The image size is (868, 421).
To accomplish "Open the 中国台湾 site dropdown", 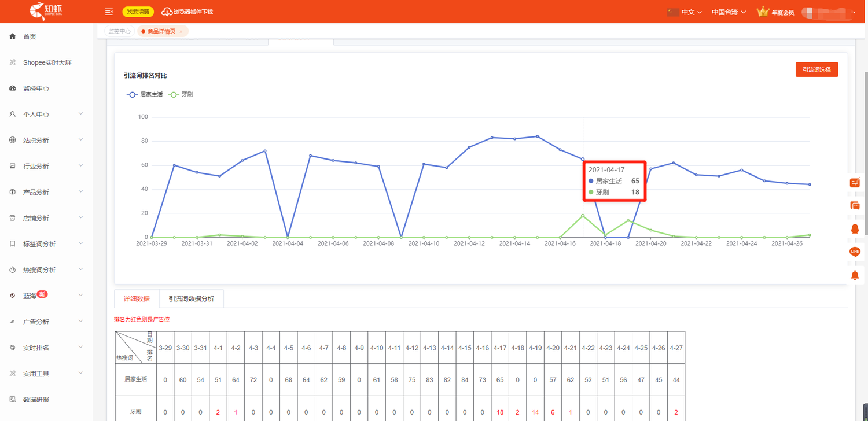I will point(728,12).
